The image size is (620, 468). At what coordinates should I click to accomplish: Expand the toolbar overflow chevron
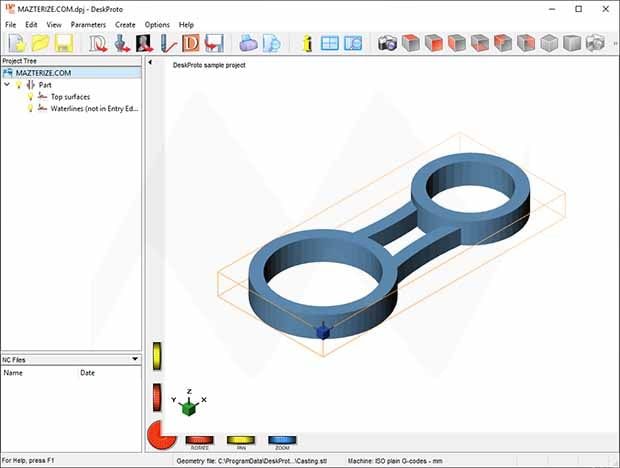[615, 43]
